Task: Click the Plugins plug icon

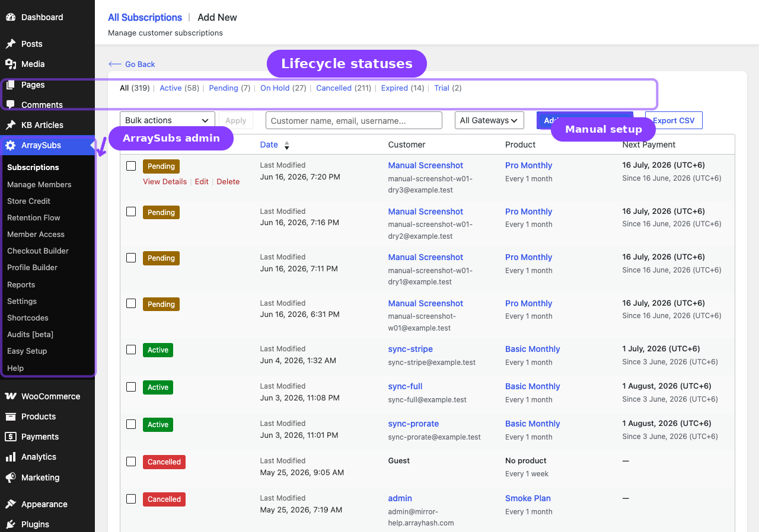Action: tap(11, 524)
